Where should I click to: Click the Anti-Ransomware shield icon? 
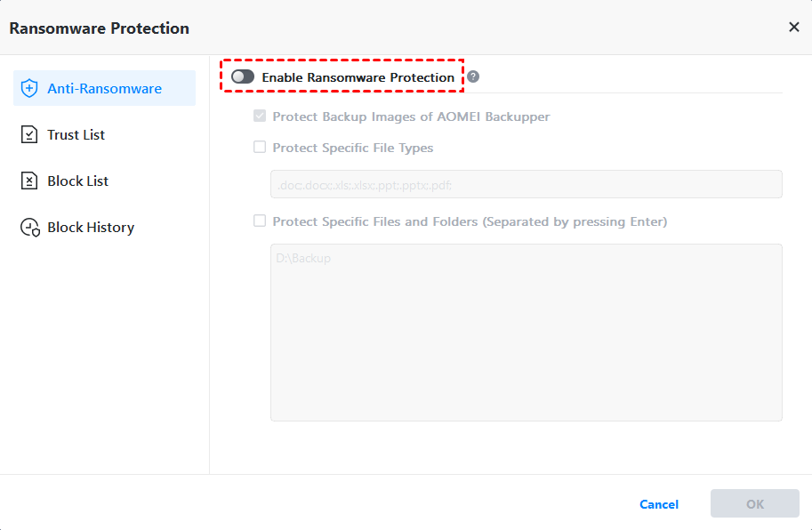[29, 88]
